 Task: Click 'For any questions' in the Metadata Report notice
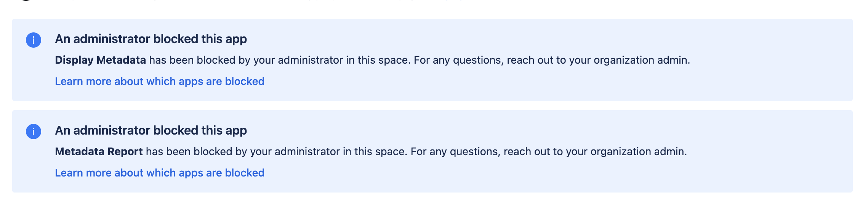coord(453,152)
